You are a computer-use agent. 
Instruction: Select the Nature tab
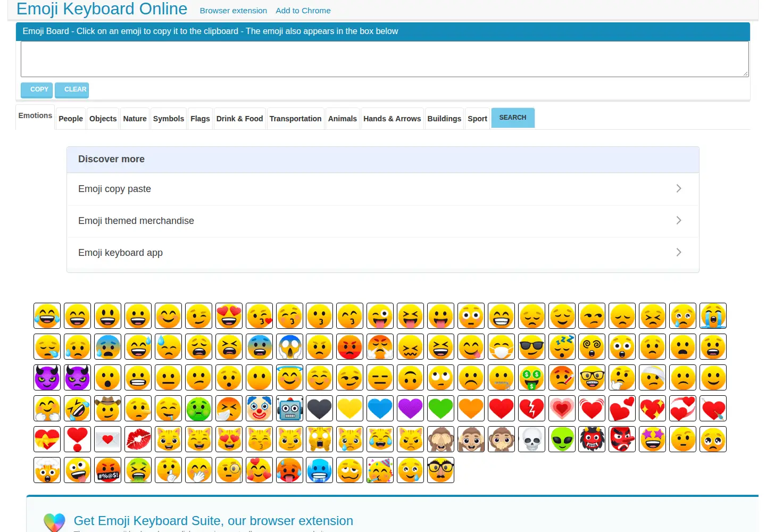(x=135, y=119)
